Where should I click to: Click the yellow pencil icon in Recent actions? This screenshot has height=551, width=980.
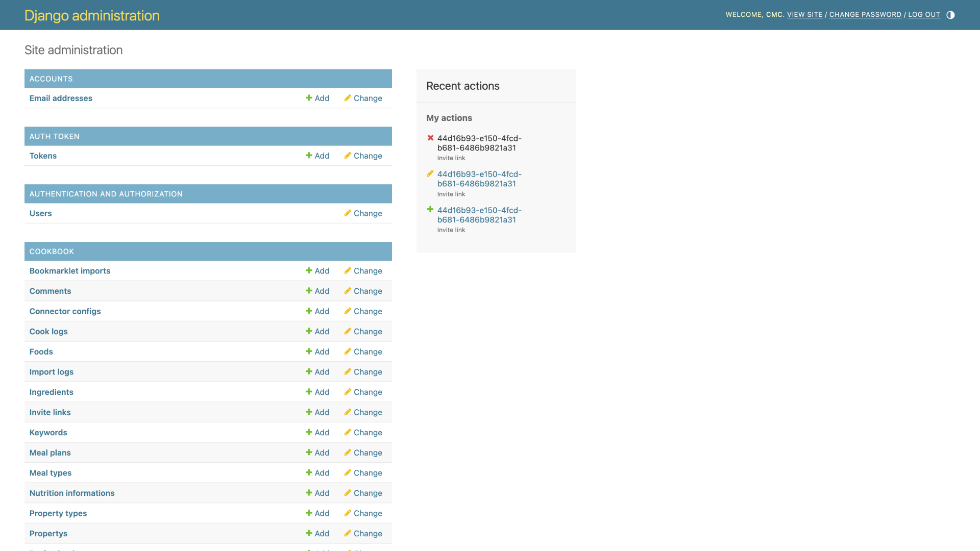[430, 173]
